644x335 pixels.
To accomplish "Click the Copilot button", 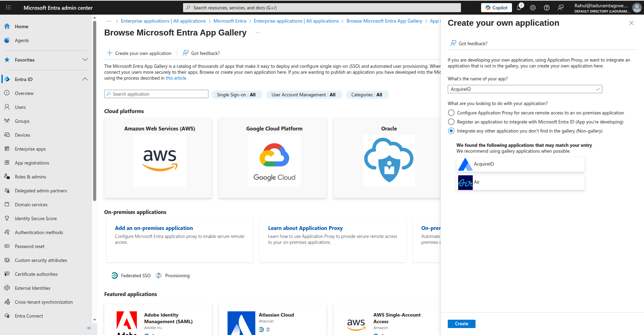I will coord(496,8).
